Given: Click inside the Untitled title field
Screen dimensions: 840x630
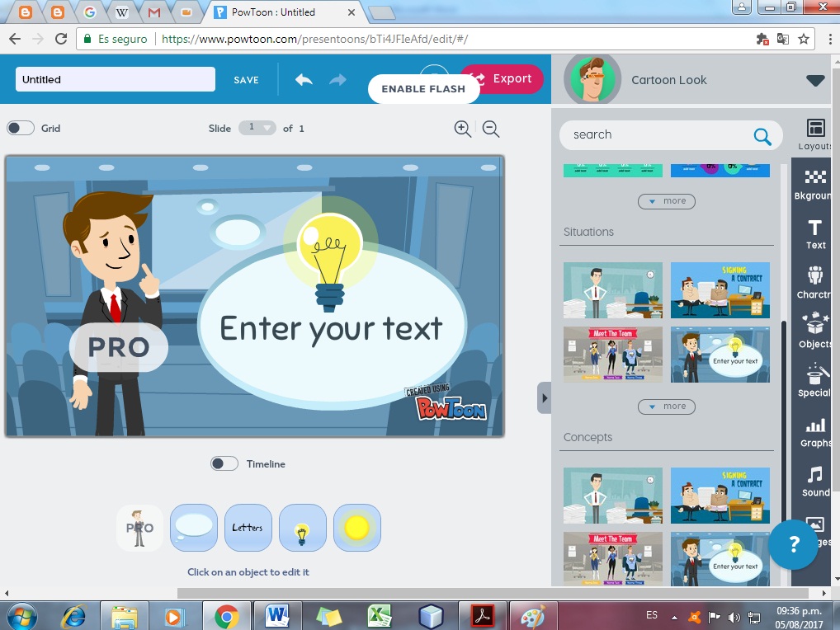Looking at the screenshot, I should [x=114, y=79].
